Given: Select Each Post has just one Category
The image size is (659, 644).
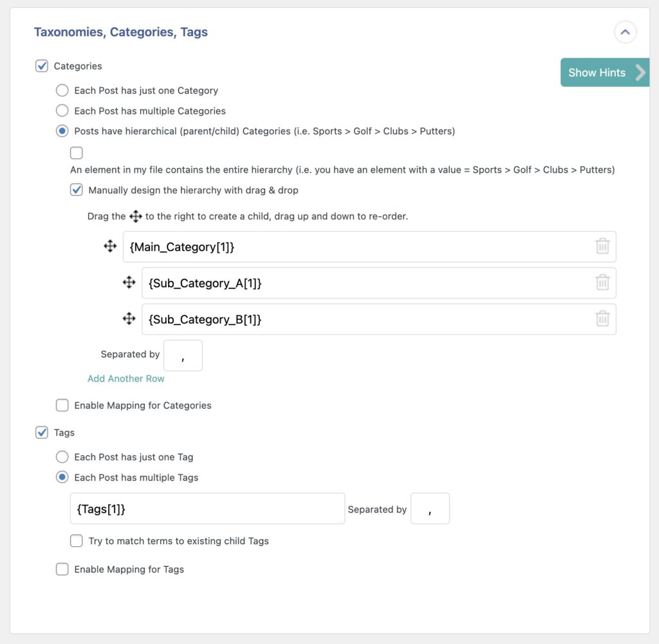Looking at the screenshot, I should [x=62, y=91].
